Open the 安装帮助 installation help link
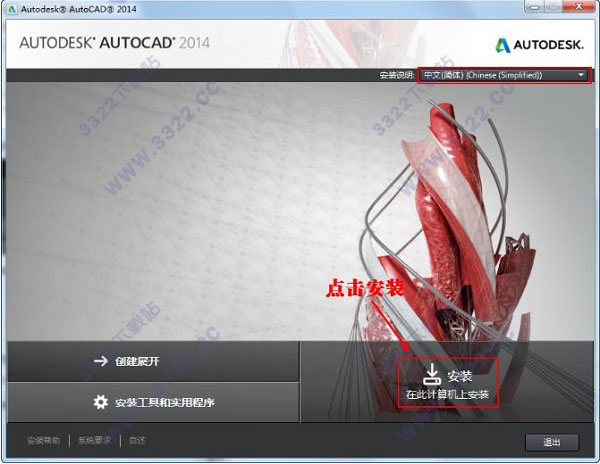Viewport: 600px width, 464px height. (x=43, y=441)
